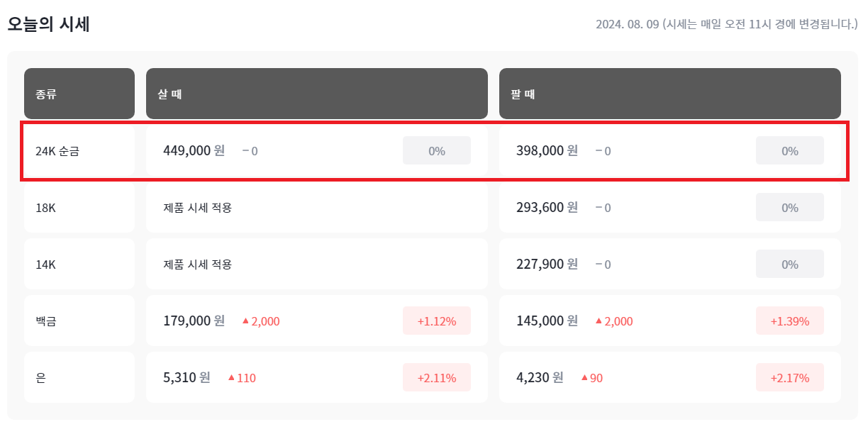
Task: Click the +1.12% badge for 백금 buying
Action: click(x=436, y=320)
